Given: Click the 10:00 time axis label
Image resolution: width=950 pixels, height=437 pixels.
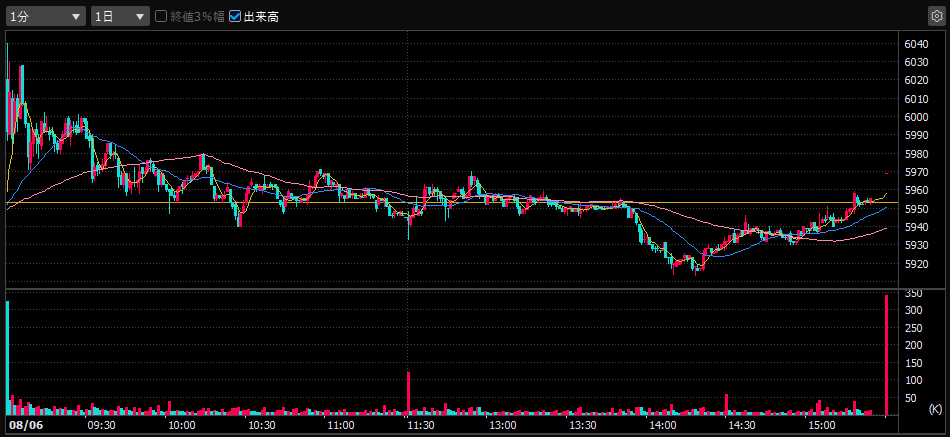Looking at the screenshot, I should coord(181,425).
